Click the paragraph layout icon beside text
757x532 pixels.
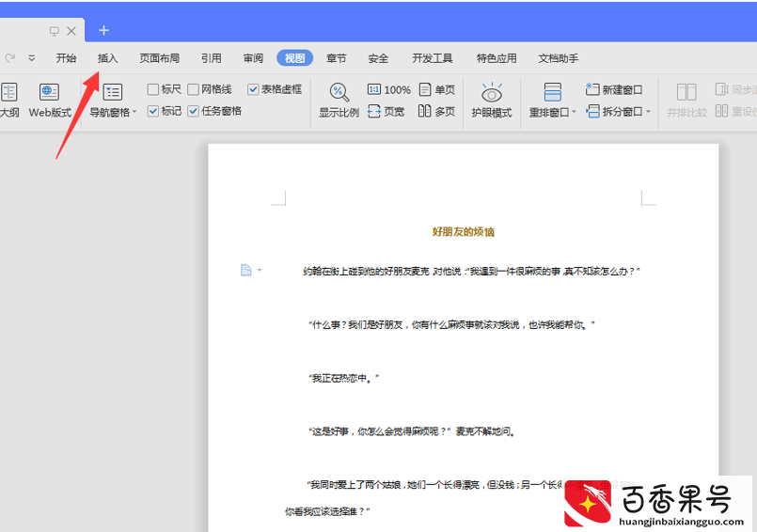click(246, 270)
